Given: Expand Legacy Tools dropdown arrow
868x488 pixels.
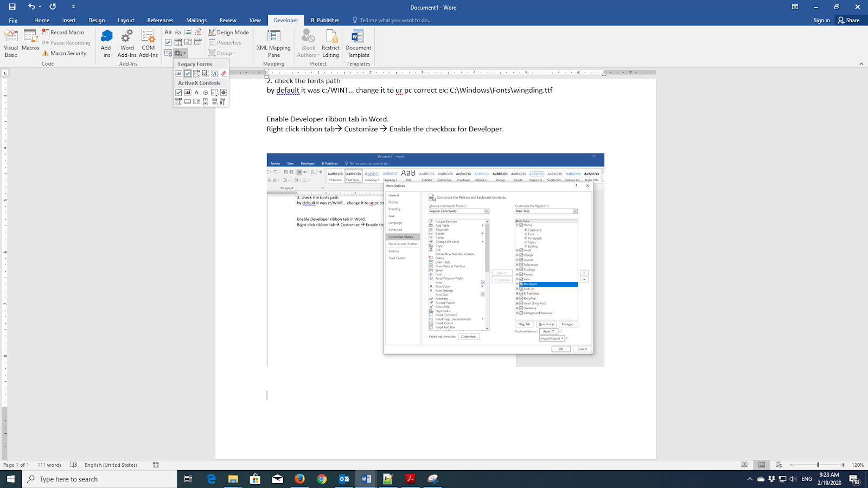Looking at the screenshot, I should pos(184,53).
